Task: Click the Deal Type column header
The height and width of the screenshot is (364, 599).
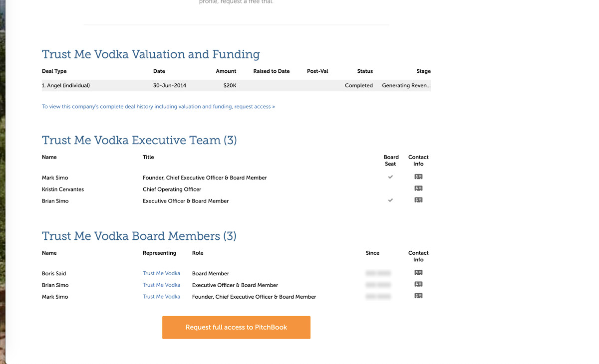Action: (54, 71)
